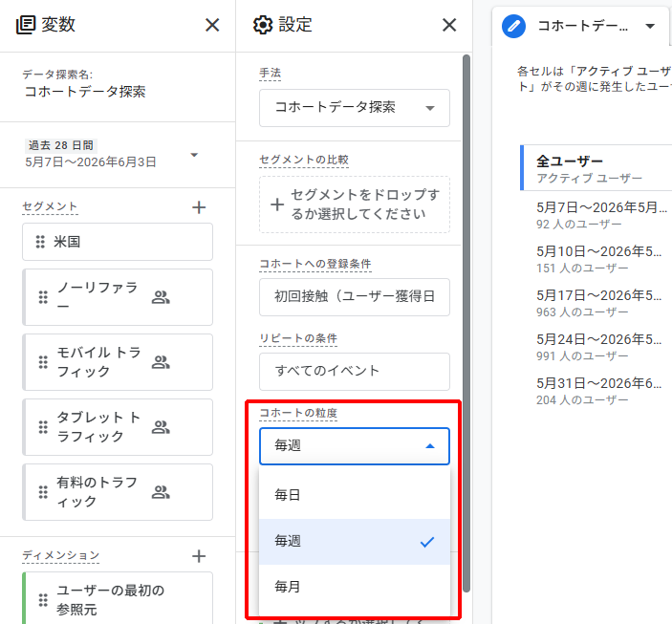Click the 5月10日 cohort row
Viewport: 672px width, 624px height.
[598, 259]
